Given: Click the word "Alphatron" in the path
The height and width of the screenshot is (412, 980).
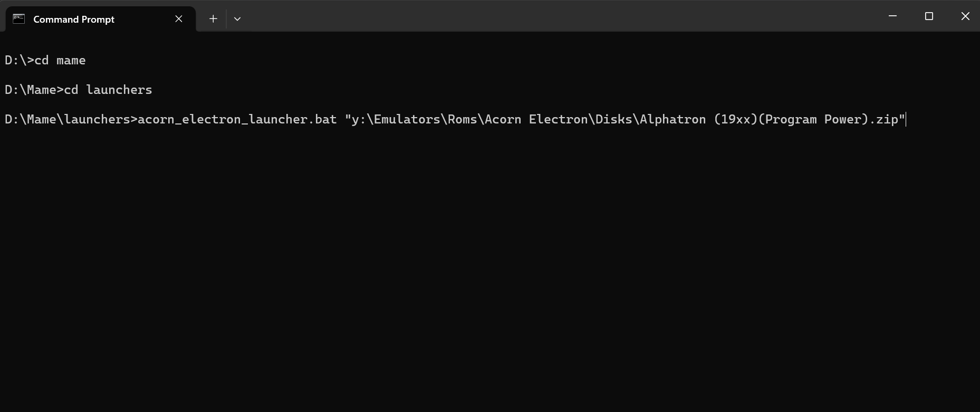Looking at the screenshot, I should point(672,119).
